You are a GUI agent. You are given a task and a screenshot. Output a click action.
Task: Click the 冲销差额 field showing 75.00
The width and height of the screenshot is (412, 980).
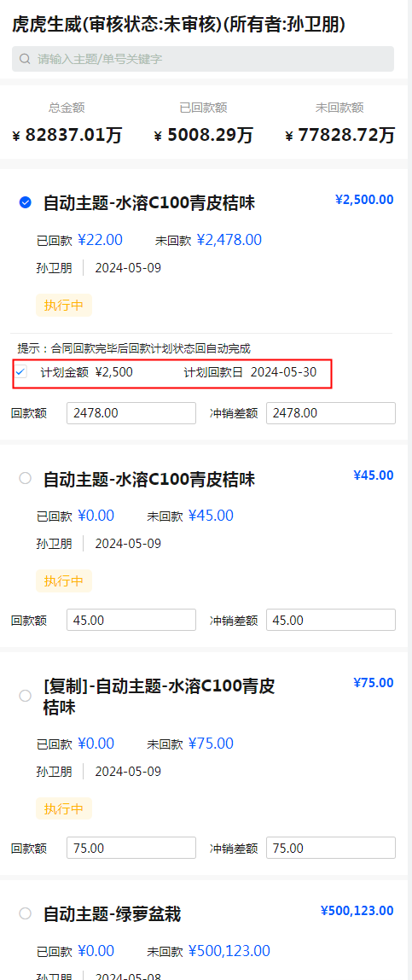tap(331, 849)
